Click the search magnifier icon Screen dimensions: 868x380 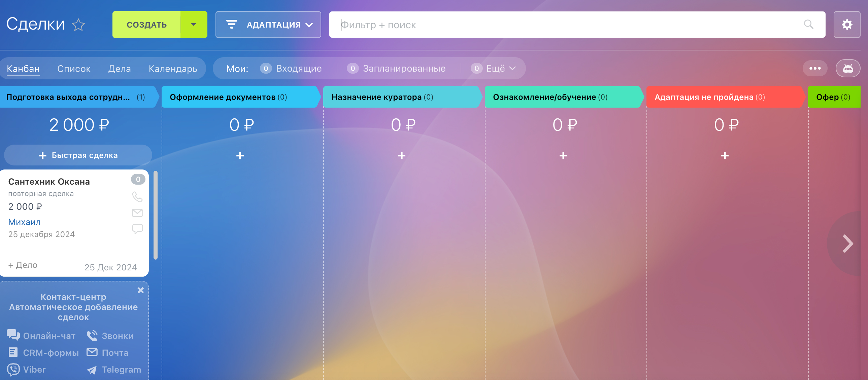pyautogui.click(x=808, y=24)
